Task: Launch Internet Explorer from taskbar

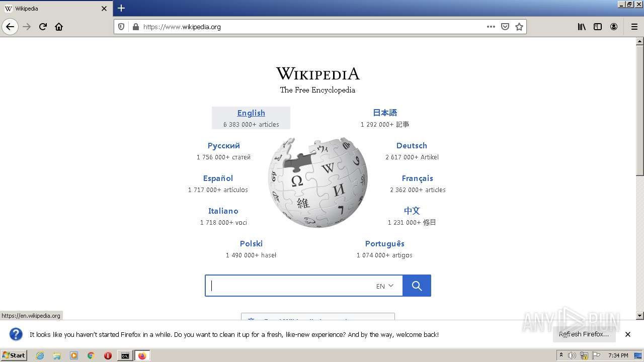Action: [40, 355]
